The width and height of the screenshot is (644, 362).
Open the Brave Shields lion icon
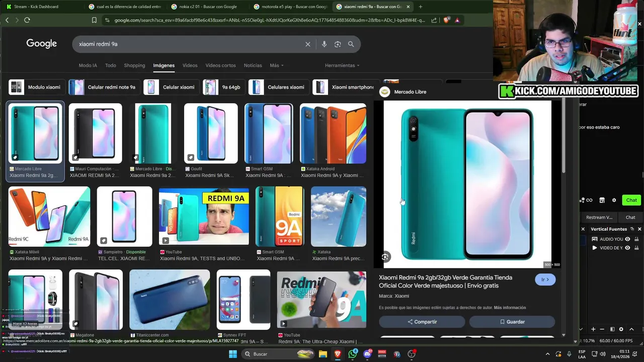[x=446, y=20]
